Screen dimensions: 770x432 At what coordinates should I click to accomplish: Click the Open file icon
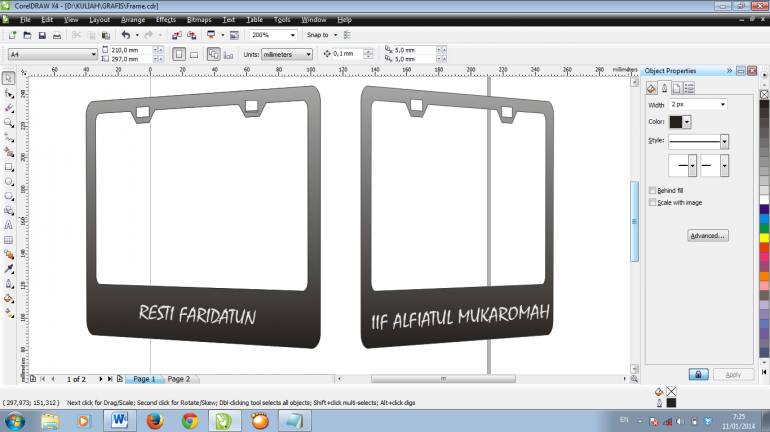[x=28, y=35]
